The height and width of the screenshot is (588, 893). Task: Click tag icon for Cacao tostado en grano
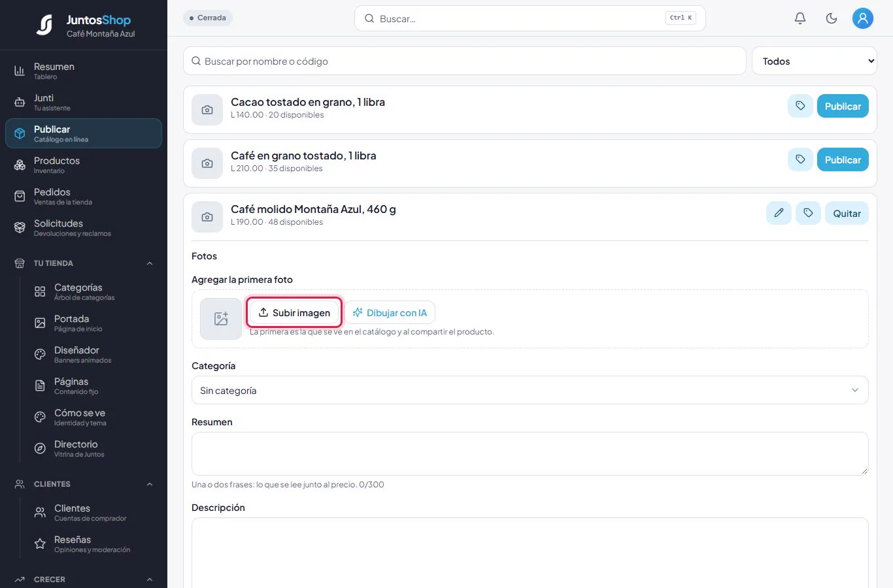pos(800,106)
